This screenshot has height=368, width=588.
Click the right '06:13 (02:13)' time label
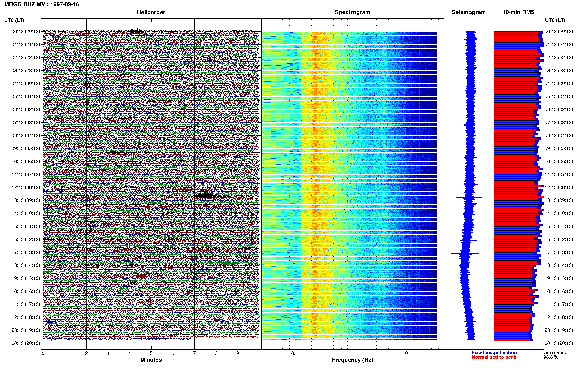(559, 109)
